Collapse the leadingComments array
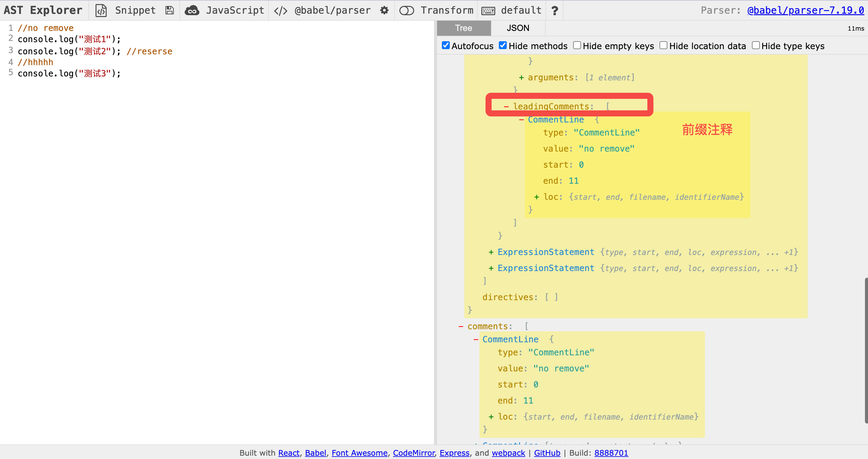Screen dimensions: 868x459 506,106
